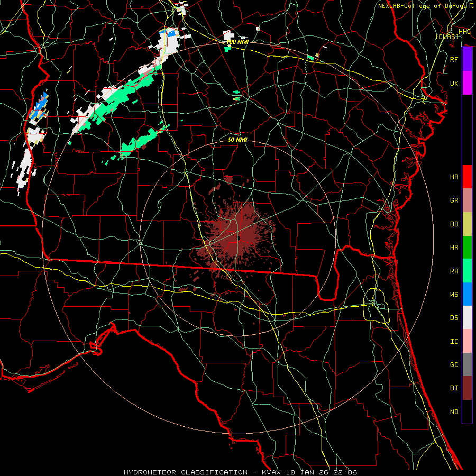Click the GR legend label
This screenshot has width=476, height=476.
[454, 200]
